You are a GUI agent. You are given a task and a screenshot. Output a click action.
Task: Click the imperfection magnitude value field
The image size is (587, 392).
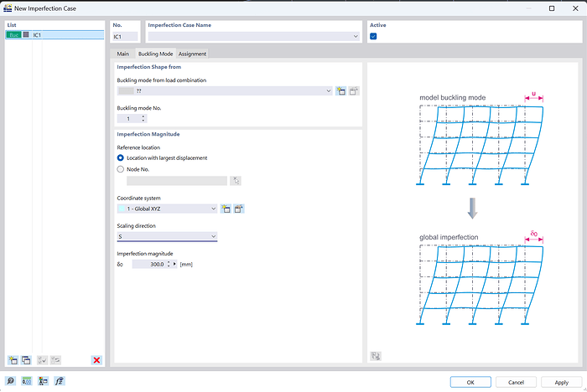pos(149,264)
